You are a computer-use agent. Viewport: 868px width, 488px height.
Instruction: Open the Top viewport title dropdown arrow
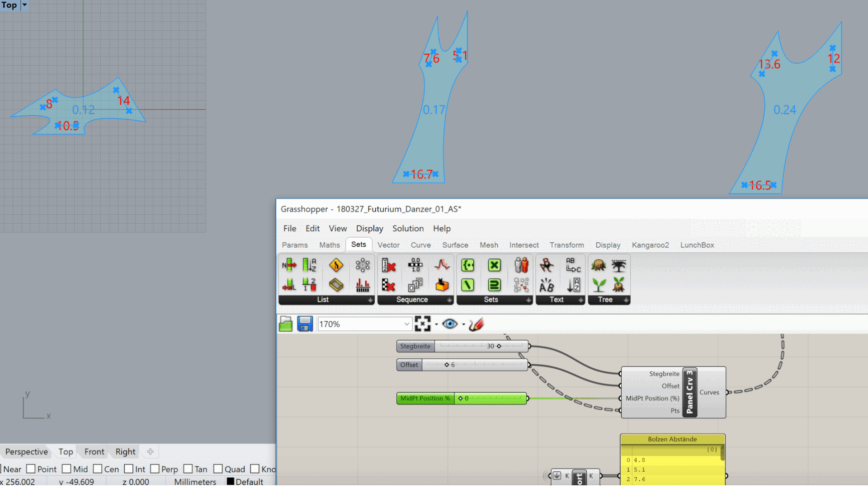(25, 5)
